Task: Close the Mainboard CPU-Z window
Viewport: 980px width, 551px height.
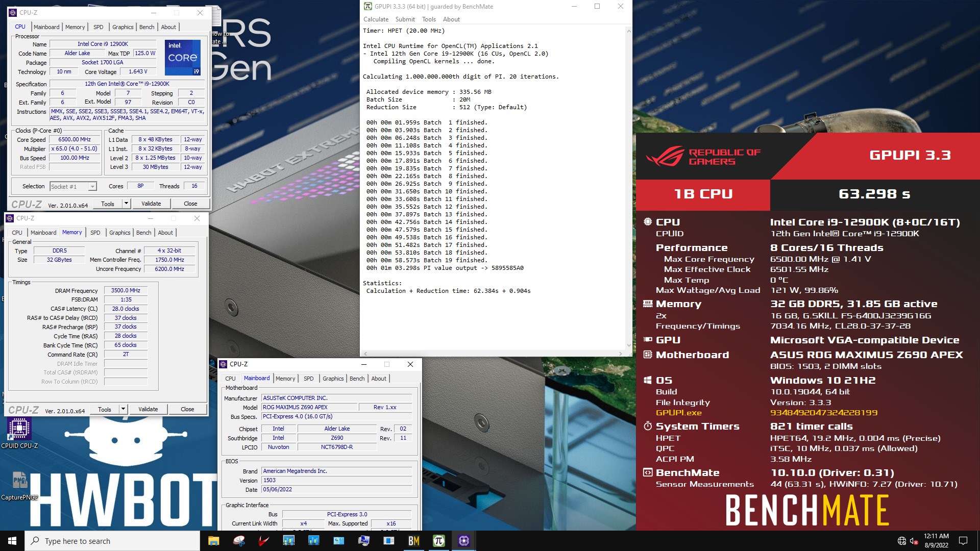Action: [410, 364]
